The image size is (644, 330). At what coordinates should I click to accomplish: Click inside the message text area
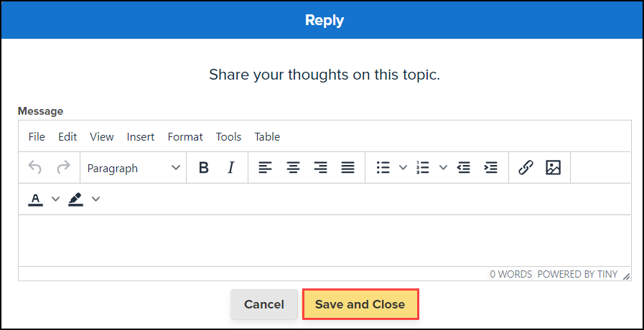point(325,240)
